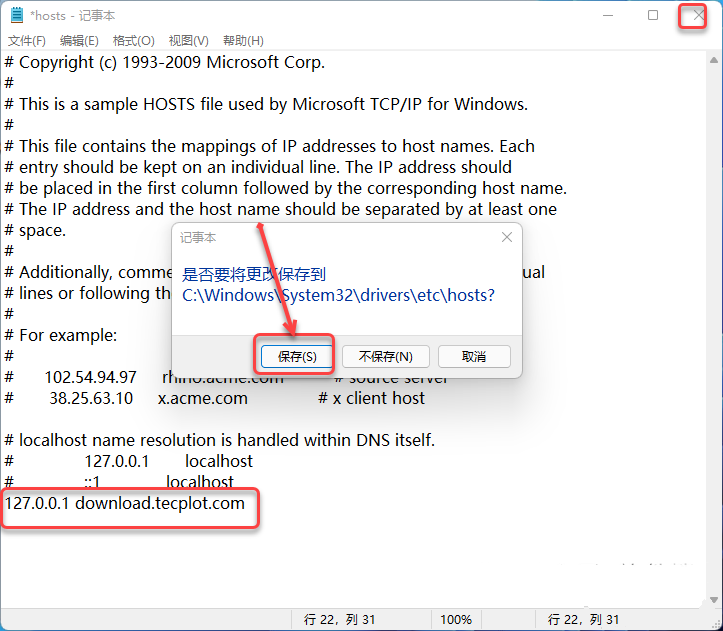The height and width of the screenshot is (631, 723).
Task: Click the '::1 localhost' commented line
Action: pyautogui.click(x=119, y=482)
